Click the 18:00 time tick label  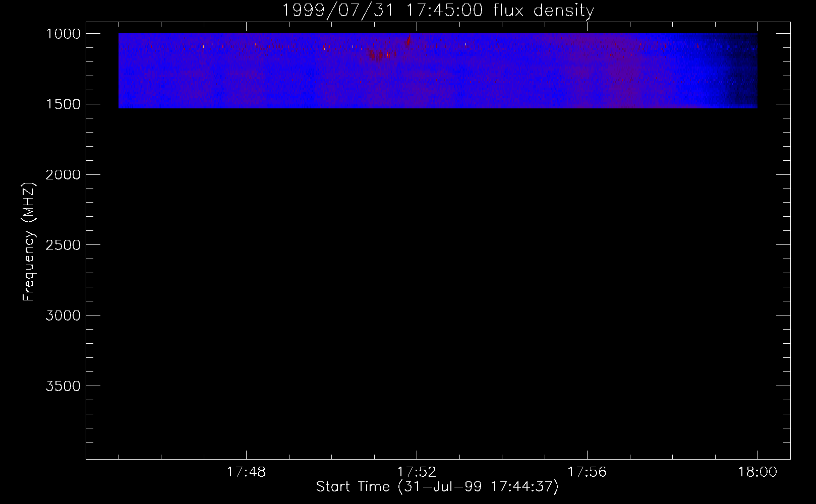(x=757, y=472)
